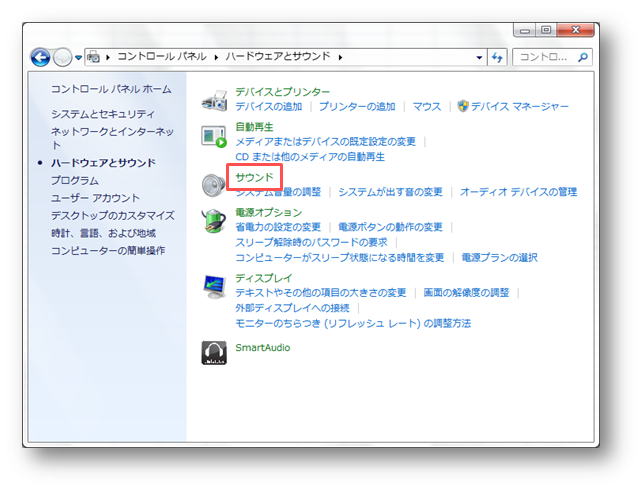Click the shield icon beside デバイス マネージャー

pyautogui.click(x=463, y=106)
